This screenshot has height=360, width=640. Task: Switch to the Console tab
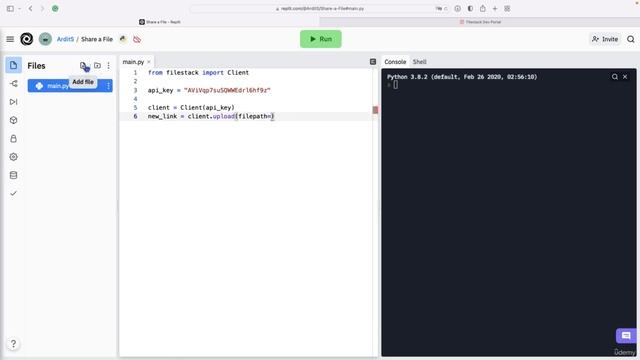[395, 62]
